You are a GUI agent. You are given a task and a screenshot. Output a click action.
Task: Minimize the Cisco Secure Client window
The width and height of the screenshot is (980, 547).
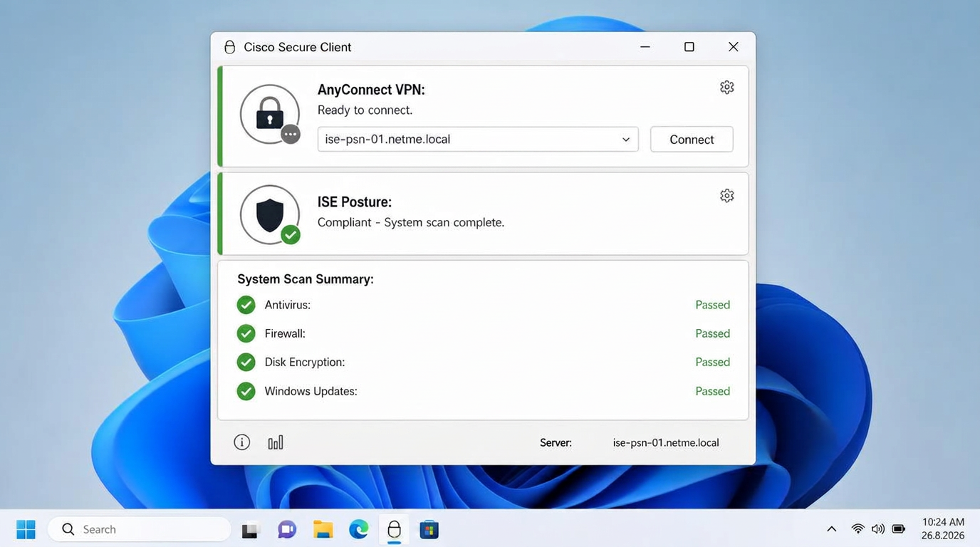coord(645,47)
